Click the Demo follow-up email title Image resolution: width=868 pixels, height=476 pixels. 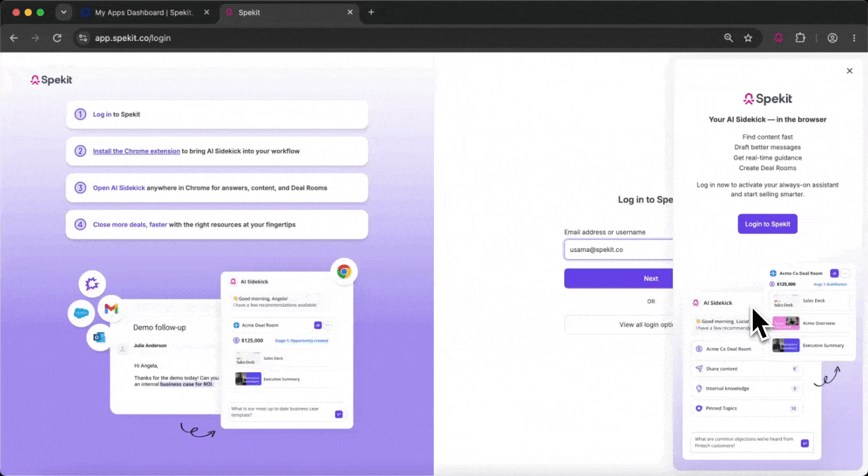159,327
